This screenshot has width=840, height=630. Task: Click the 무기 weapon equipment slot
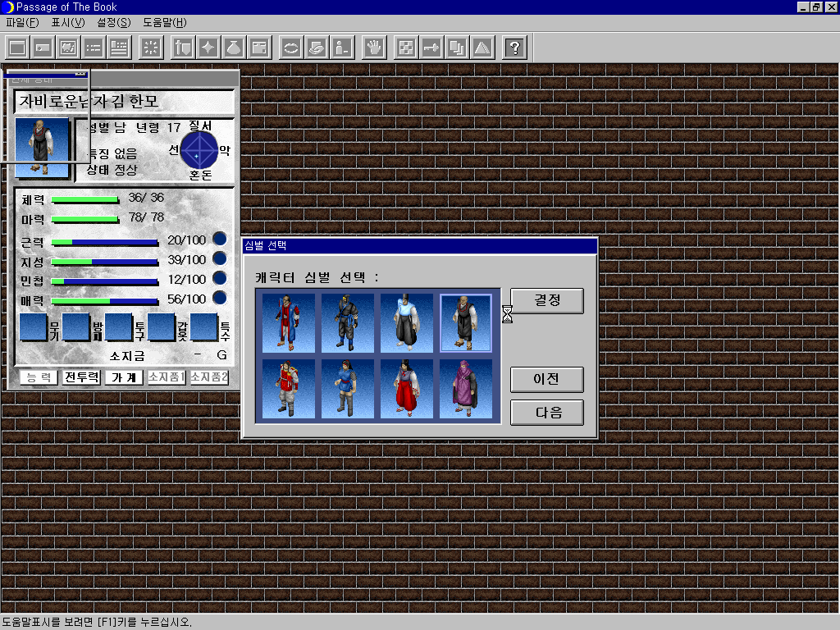coord(33,326)
